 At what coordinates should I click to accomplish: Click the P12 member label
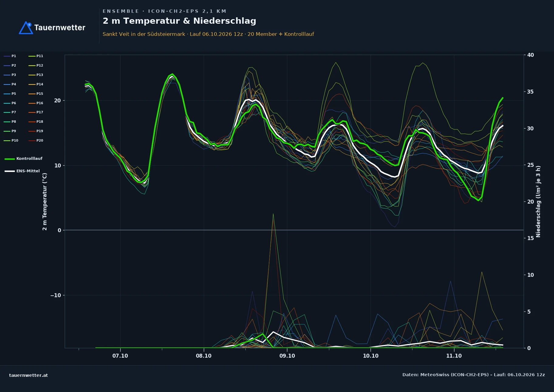pyautogui.click(x=36, y=65)
